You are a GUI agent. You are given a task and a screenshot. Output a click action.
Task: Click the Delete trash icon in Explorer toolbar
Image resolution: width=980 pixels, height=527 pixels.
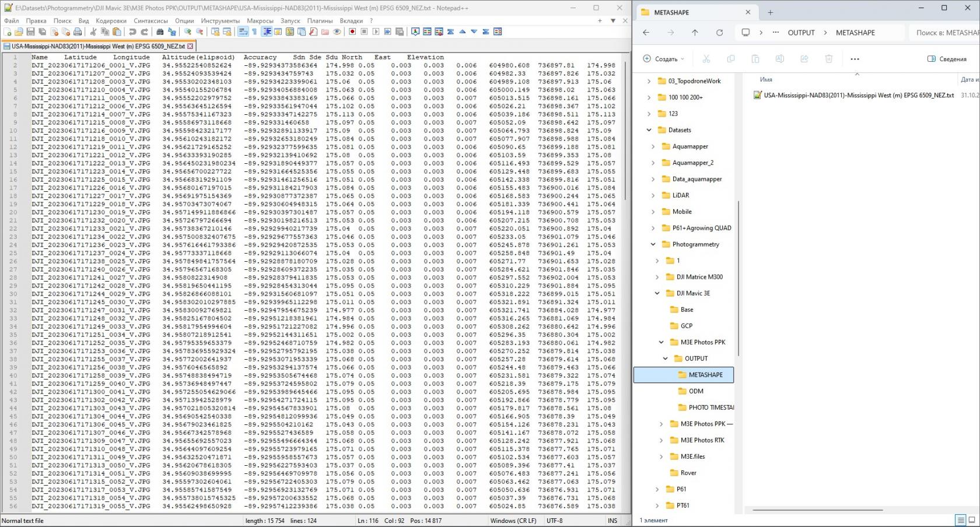tap(828, 59)
